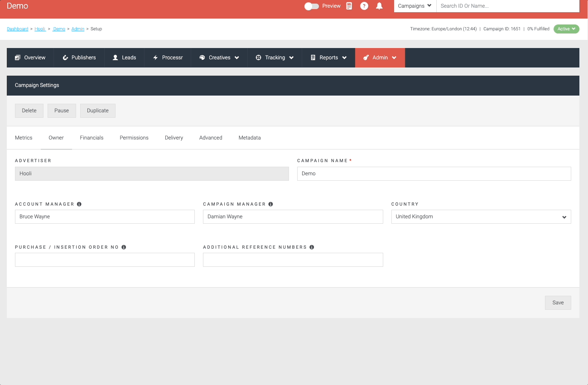The height and width of the screenshot is (385, 588).
Task: Save the campaign settings
Action: (558, 303)
